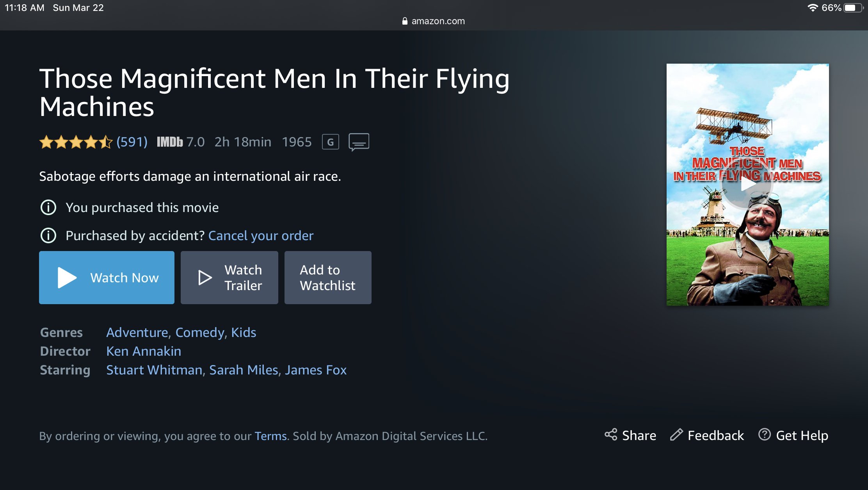
Task: Open the Terms link
Action: click(x=270, y=436)
